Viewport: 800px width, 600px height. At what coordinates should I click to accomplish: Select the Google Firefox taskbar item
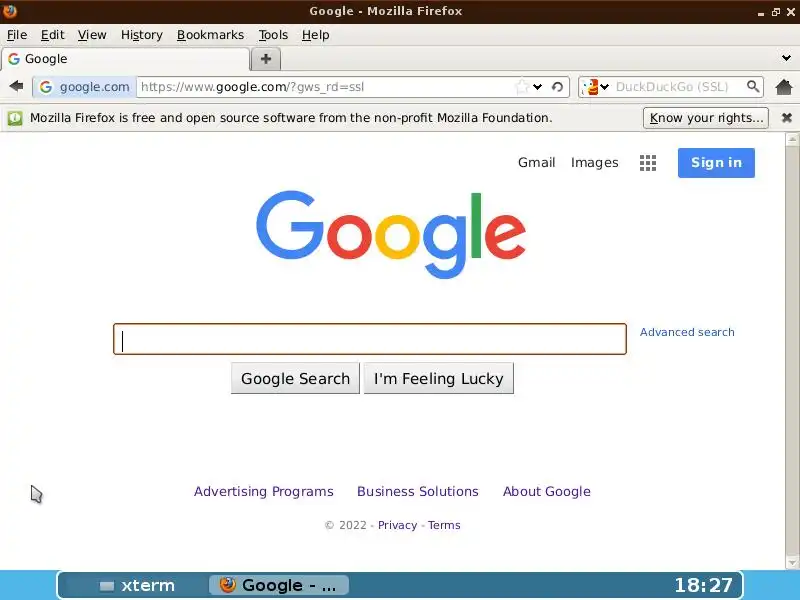pyautogui.click(x=279, y=585)
